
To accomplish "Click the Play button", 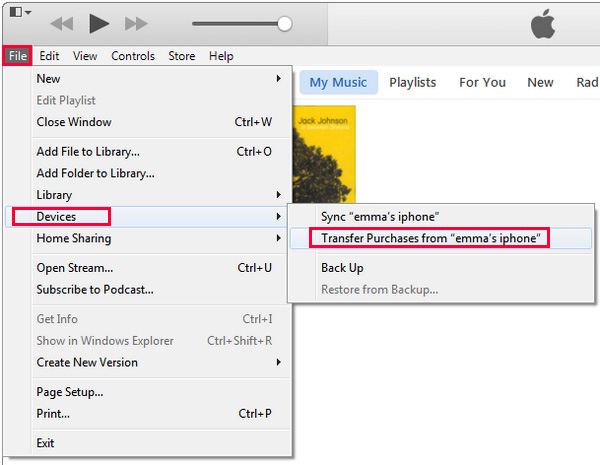I will pos(99,23).
